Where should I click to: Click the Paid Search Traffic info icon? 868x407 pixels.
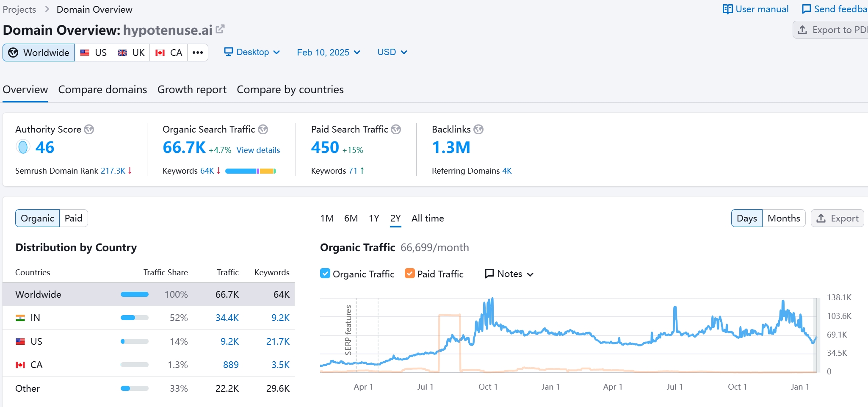coord(396,129)
